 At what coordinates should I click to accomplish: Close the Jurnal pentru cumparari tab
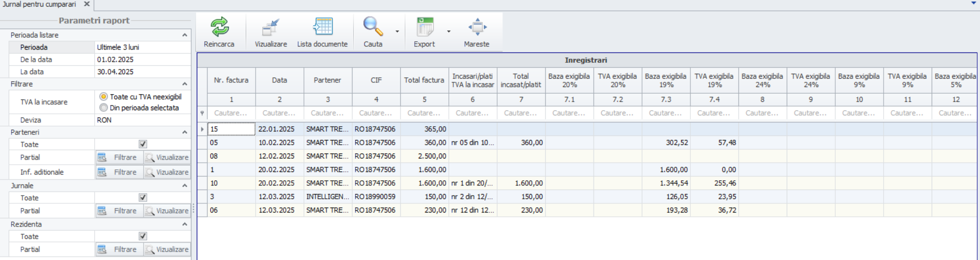(87, 4)
